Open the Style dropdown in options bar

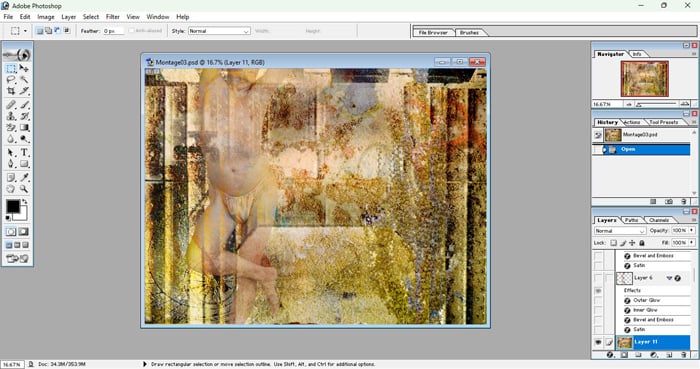(x=219, y=31)
